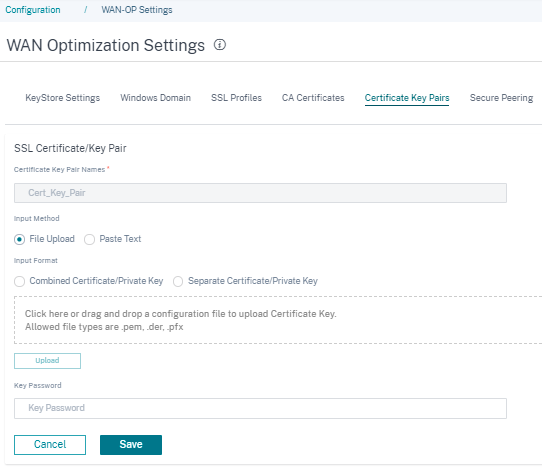Open the Windows Domain tab
This screenshot has height=475, width=542.
pyautogui.click(x=156, y=98)
